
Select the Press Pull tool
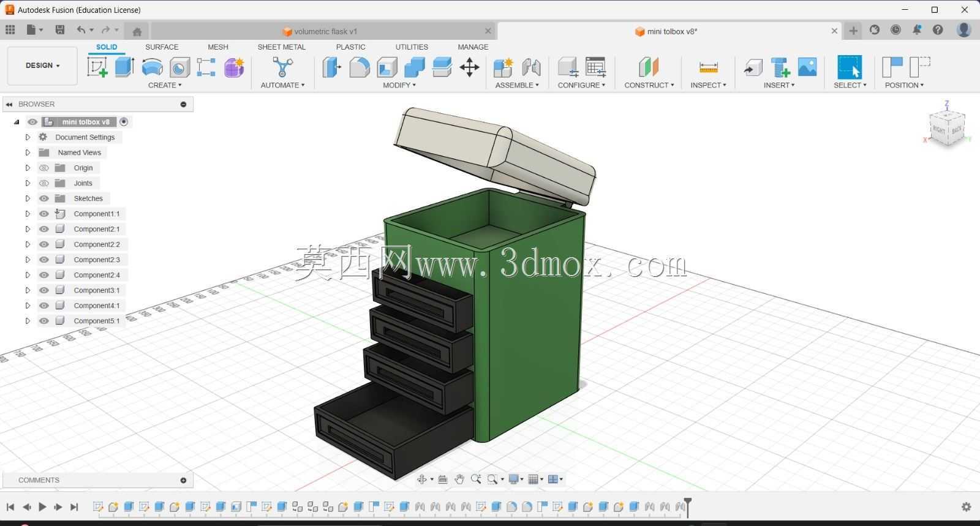332,67
